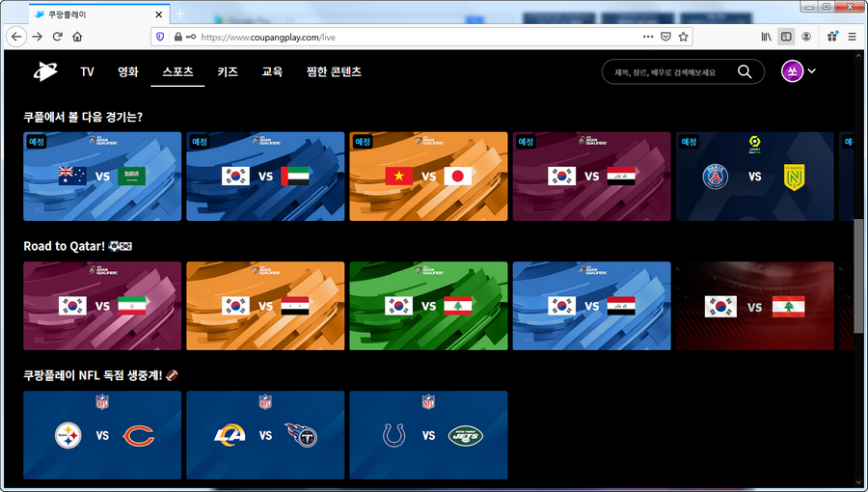This screenshot has height=492, width=868.
Task: Click the Pittsburgh Steelers logo
Action: coord(68,435)
